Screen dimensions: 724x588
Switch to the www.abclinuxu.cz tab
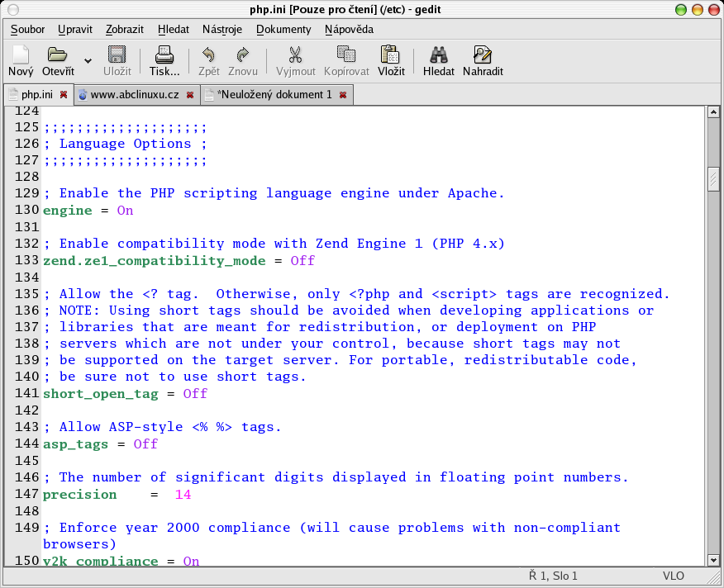click(x=135, y=95)
